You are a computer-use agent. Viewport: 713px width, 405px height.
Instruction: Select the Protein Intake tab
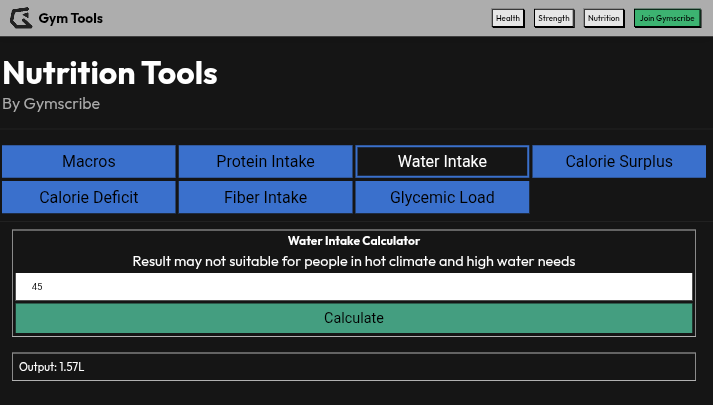pos(265,161)
